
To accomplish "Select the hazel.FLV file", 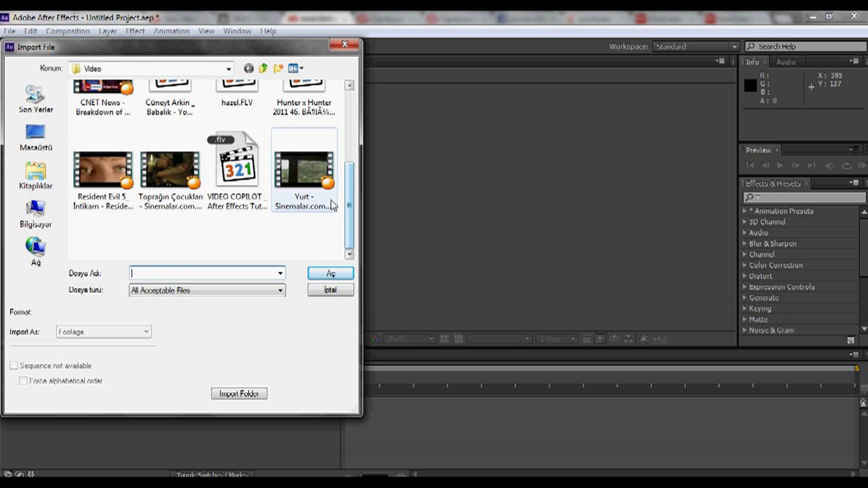I will (x=237, y=94).
